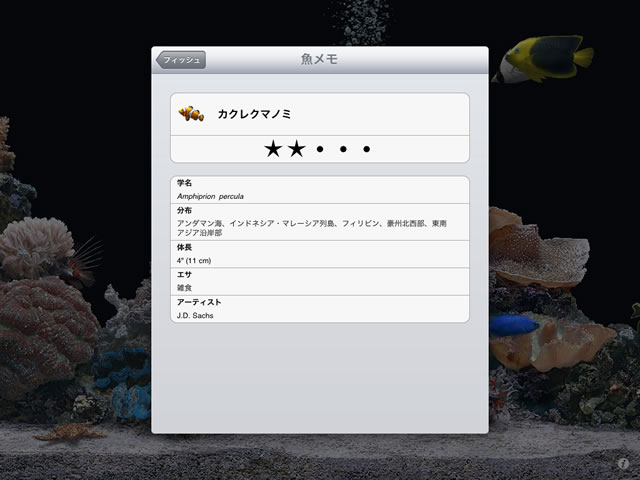The image size is (640, 480).
Task: Tap the 分布 label
Action: coord(184,211)
